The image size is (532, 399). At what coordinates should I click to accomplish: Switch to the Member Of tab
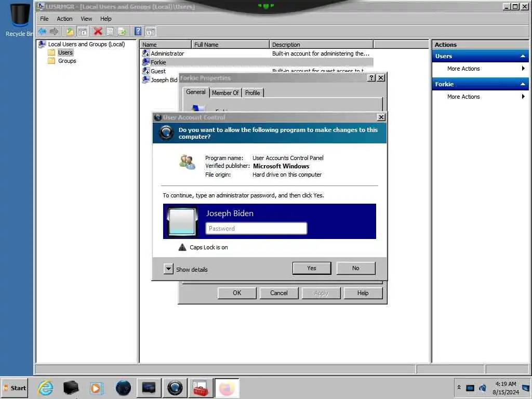(225, 92)
